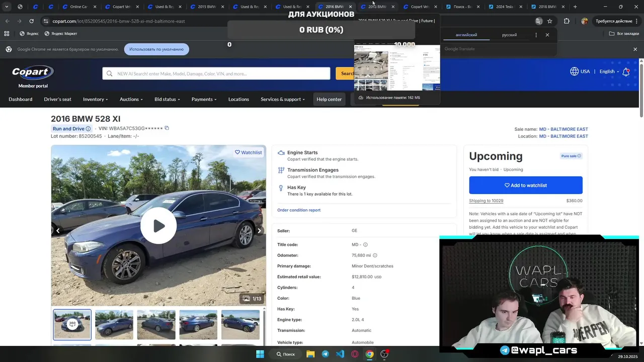This screenshot has width=644, height=362.
Task: Open the Dashboard menu item
Action: click(x=20, y=99)
